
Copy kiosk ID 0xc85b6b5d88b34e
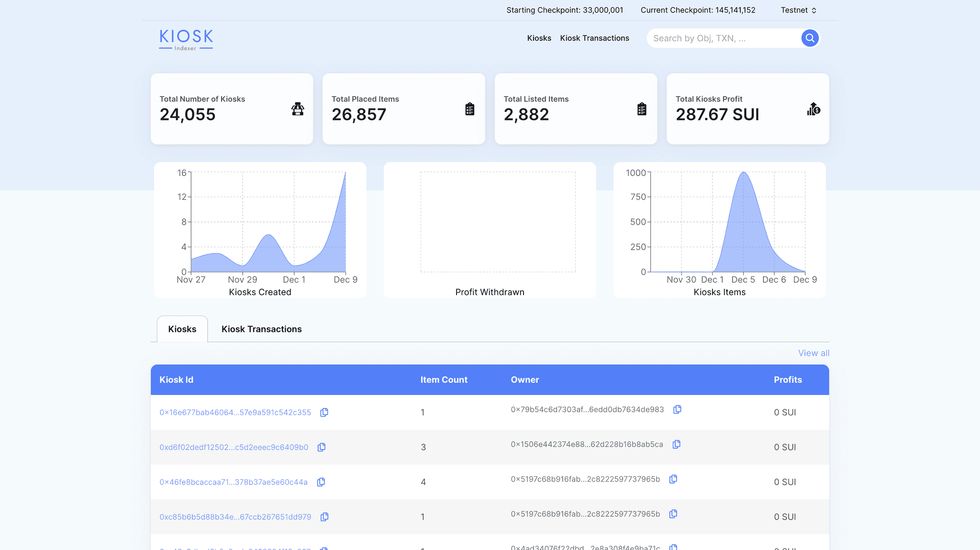324,517
